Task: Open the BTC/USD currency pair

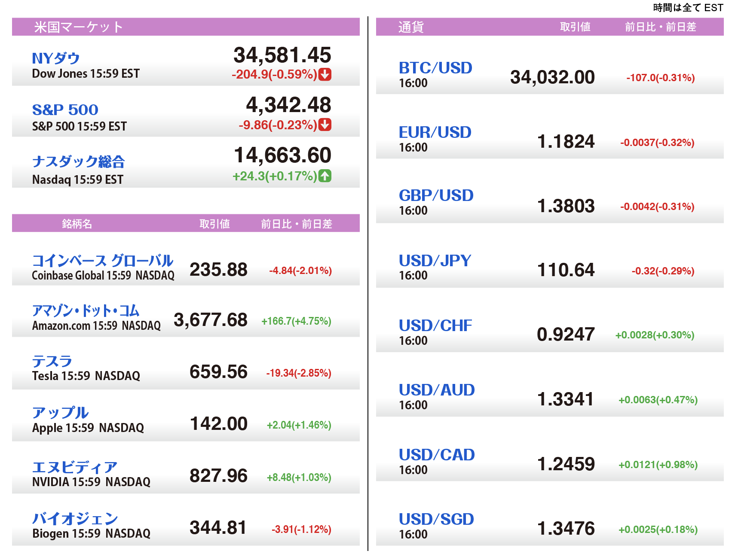Action: click(x=435, y=68)
